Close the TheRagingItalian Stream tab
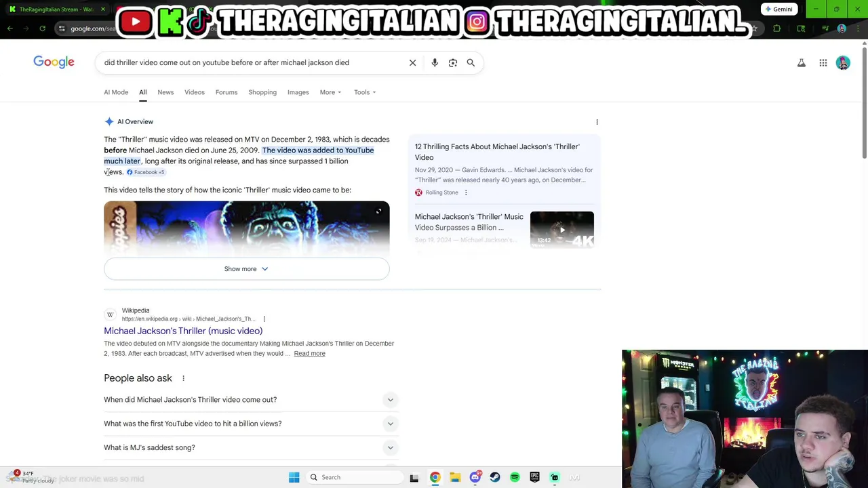The image size is (868, 488). (x=103, y=9)
